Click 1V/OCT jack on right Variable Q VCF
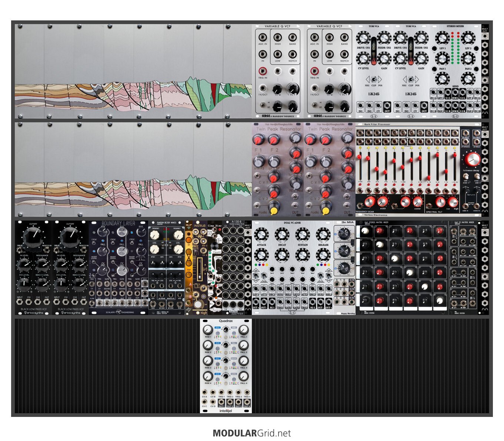Screen dimensions: 504x441 pyautogui.click(x=314, y=88)
